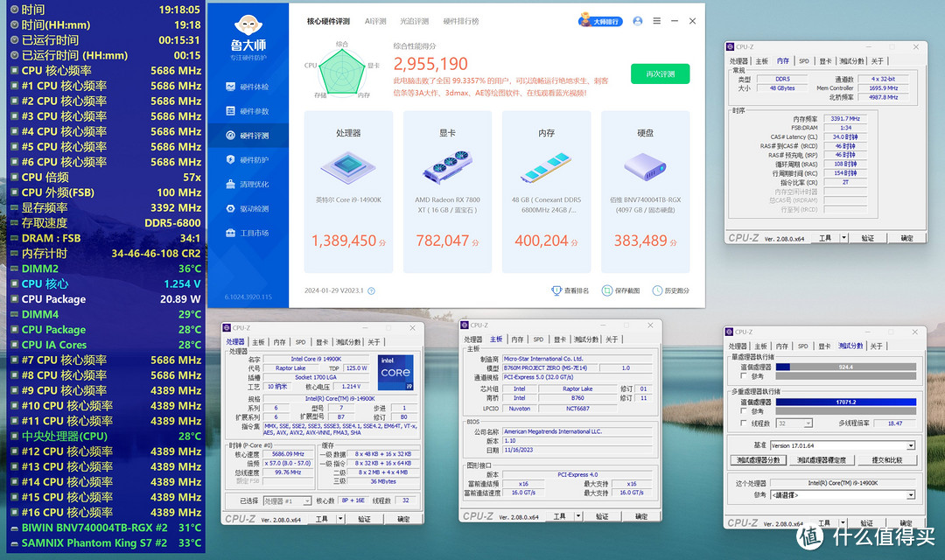Click help icon beside version 2024-01-29 V2023.1

(371, 290)
